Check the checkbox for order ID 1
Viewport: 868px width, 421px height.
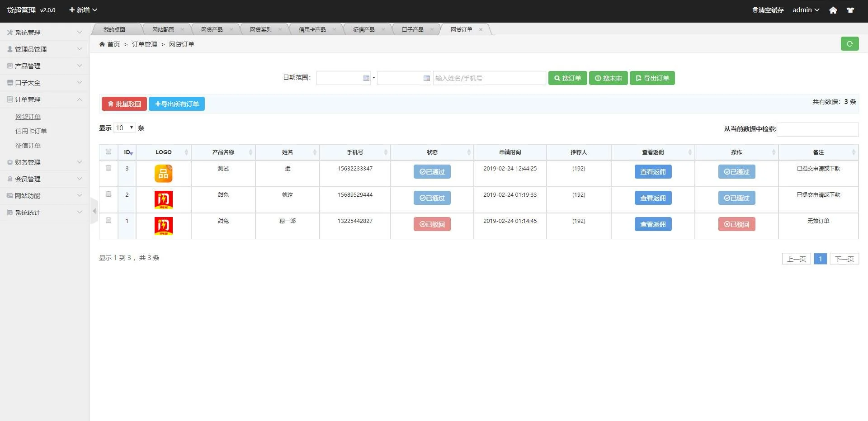click(108, 221)
